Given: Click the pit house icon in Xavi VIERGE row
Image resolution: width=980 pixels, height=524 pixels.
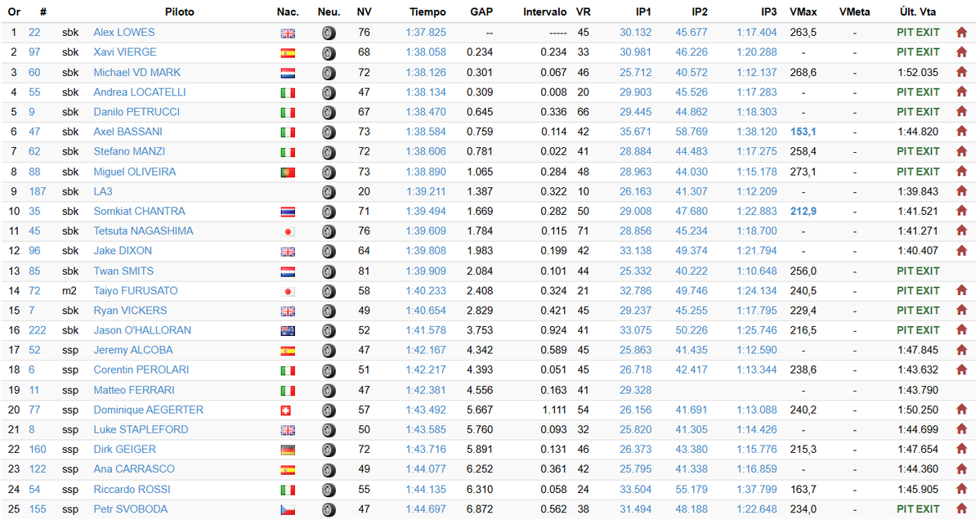Looking at the screenshot, I should 961,52.
